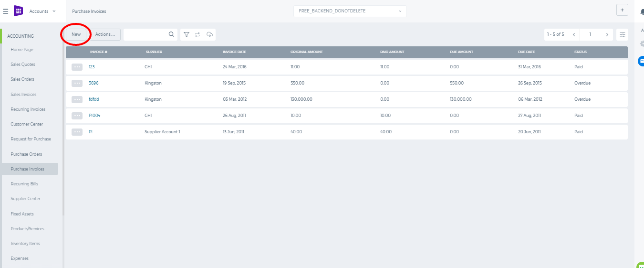644x268 pixels.
Task: Click the 130,000.00 original amount cell
Action: tap(301, 99)
